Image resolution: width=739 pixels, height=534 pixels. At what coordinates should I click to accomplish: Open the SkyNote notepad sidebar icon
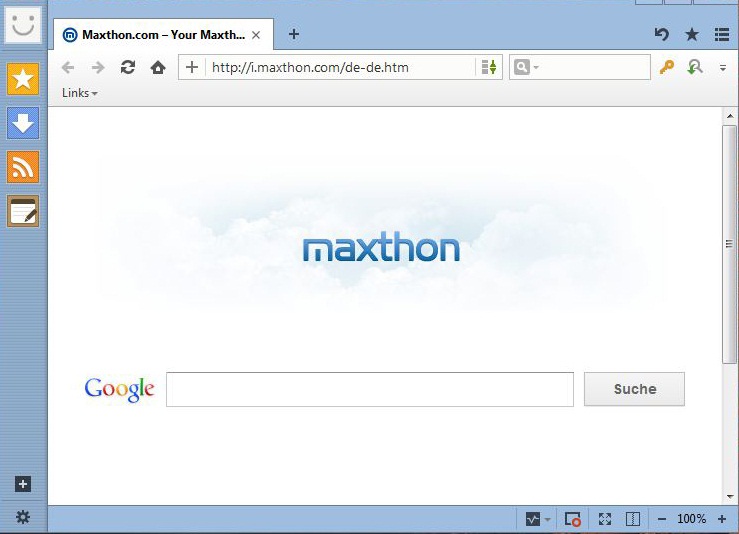pyautogui.click(x=23, y=211)
